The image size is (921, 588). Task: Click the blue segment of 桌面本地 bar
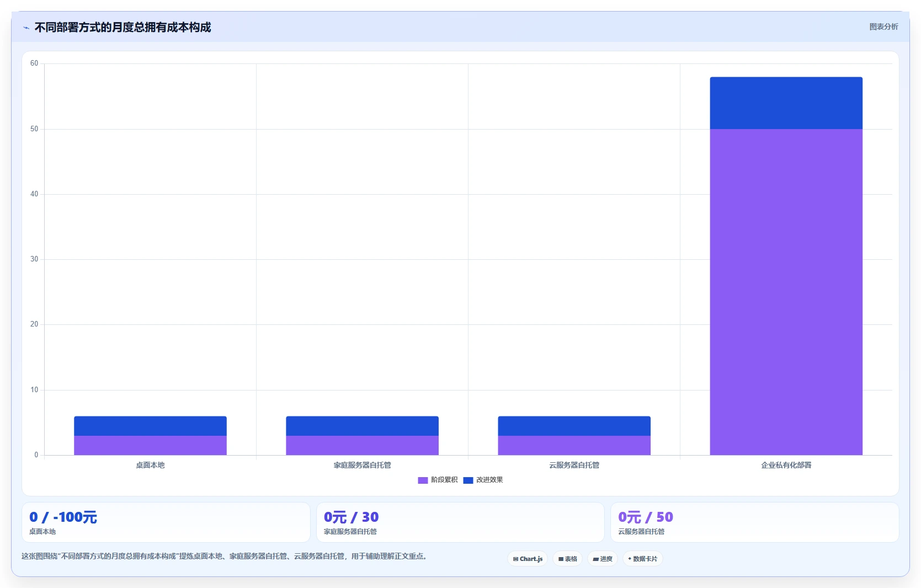click(x=150, y=426)
